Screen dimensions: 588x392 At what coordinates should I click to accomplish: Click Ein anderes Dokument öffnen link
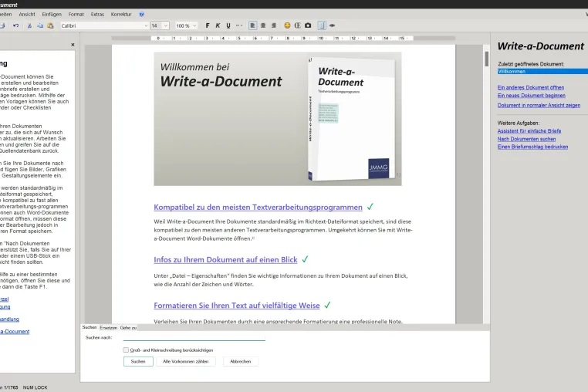click(531, 87)
